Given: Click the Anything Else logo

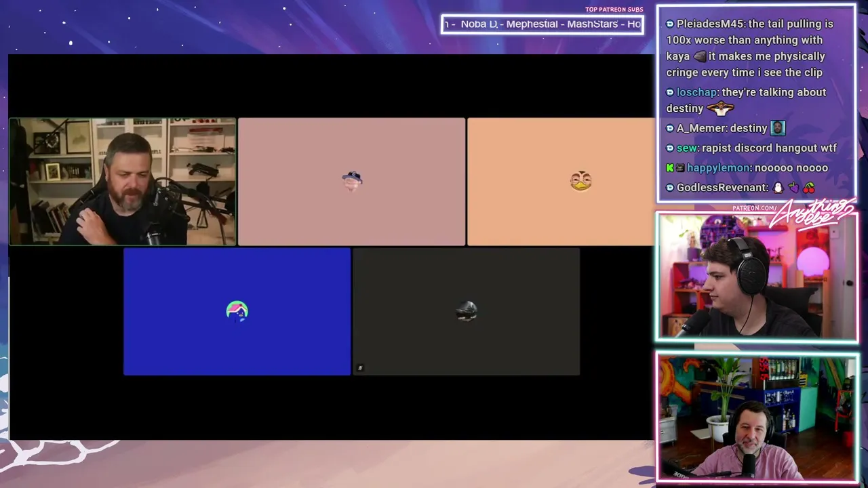Looking at the screenshot, I should click(x=812, y=215).
